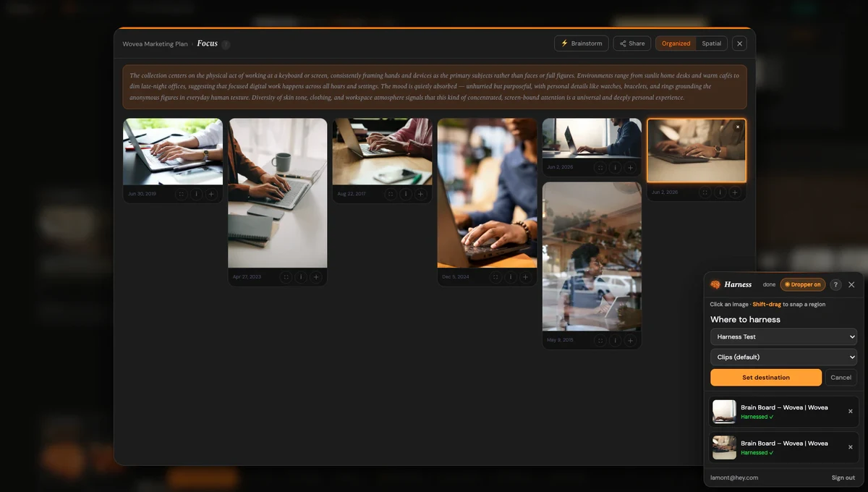Select the Dec 5, 2024 close-up hand photo
This screenshot has height=492, width=868.
click(x=488, y=193)
